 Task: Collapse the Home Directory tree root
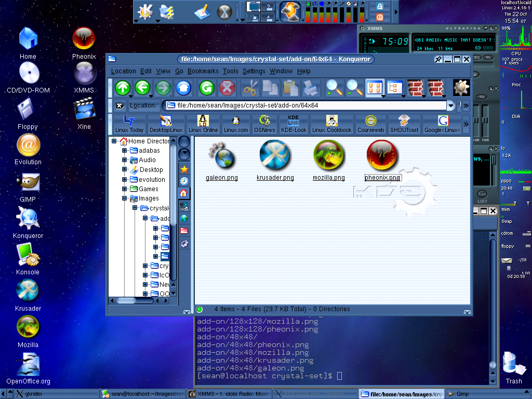114,141
